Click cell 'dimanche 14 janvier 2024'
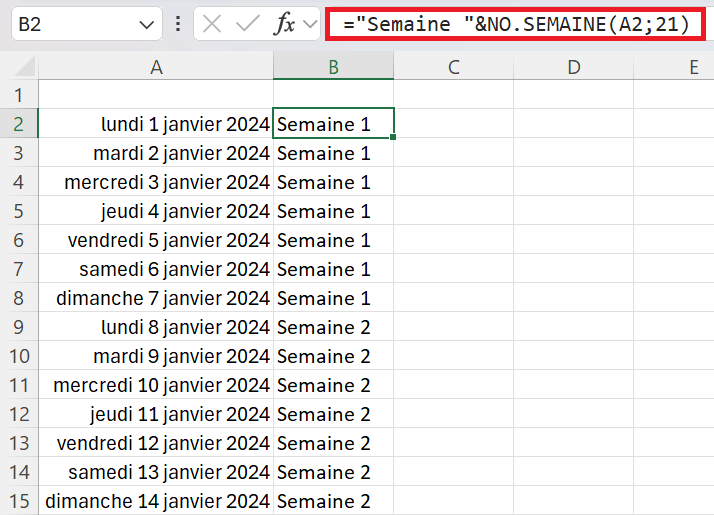 pyautogui.click(x=156, y=500)
